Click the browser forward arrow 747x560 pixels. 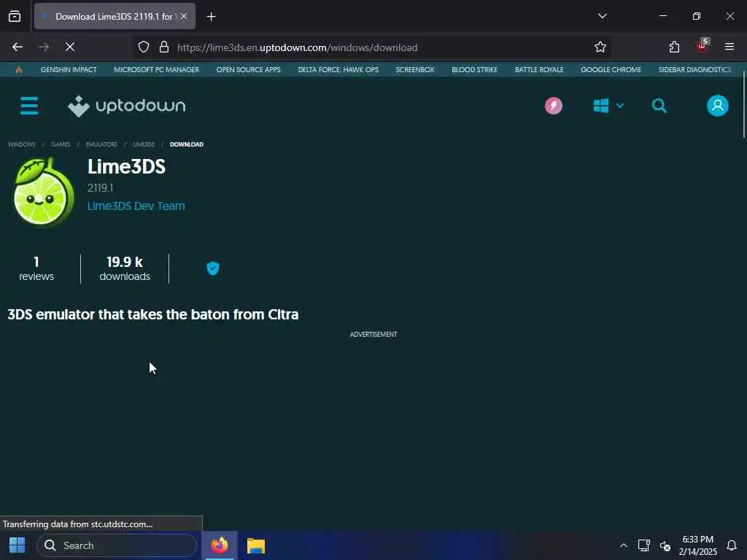[x=44, y=47]
